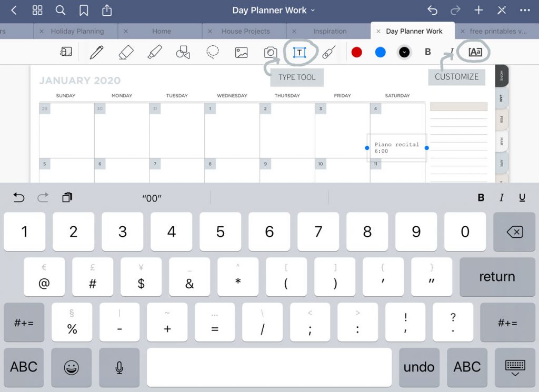Toggle underline formatting on the keyboard
This screenshot has height=392, width=539.
click(x=522, y=197)
